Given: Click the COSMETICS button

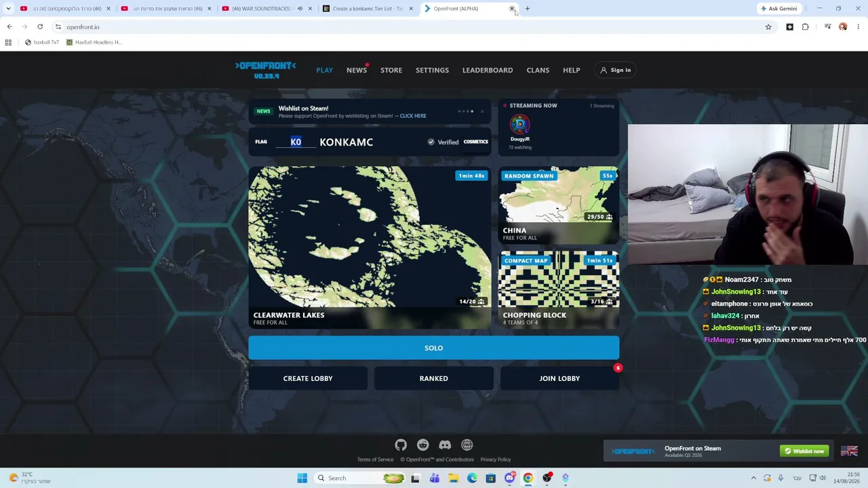Looking at the screenshot, I should 475,142.
